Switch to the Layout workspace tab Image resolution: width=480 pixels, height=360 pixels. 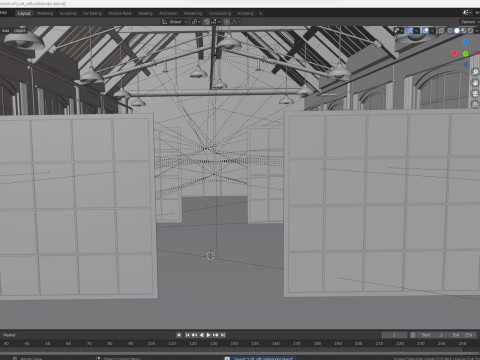(24, 13)
